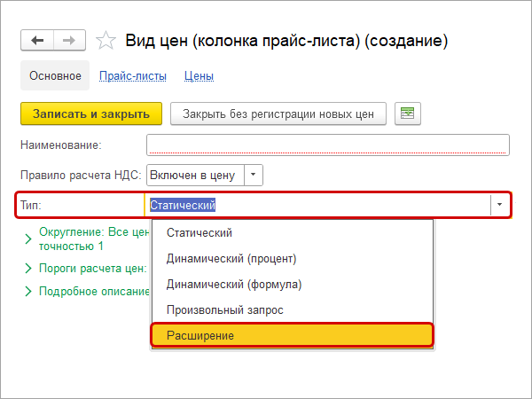
Task: Click the Наименование text field
Action: 328,145
